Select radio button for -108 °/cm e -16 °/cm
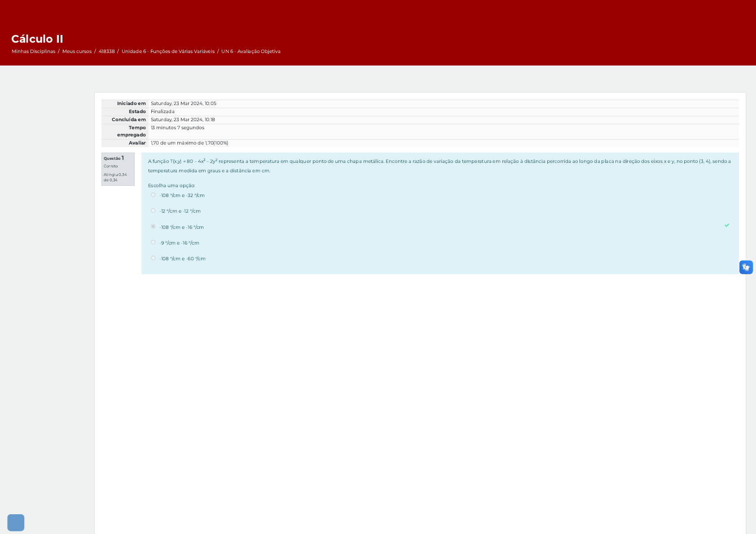The height and width of the screenshot is (534, 756). coord(153,227)
